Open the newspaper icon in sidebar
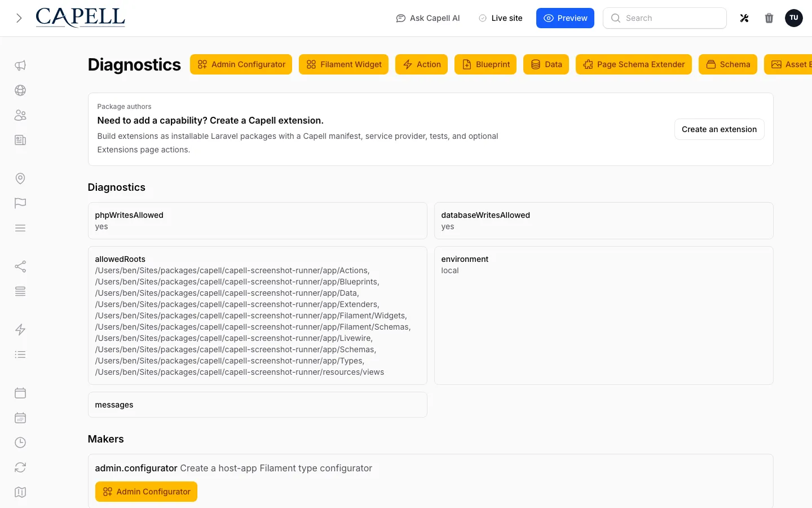 pos(20,140)
